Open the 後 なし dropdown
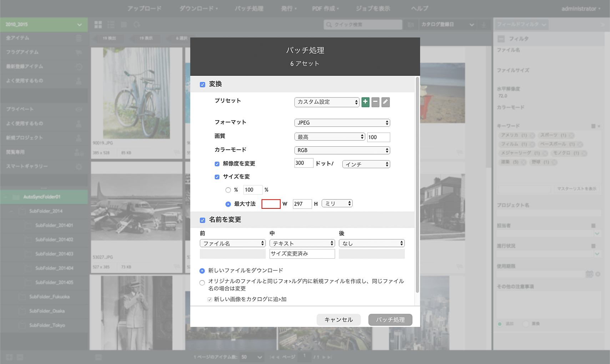 (x=372, y=243)
